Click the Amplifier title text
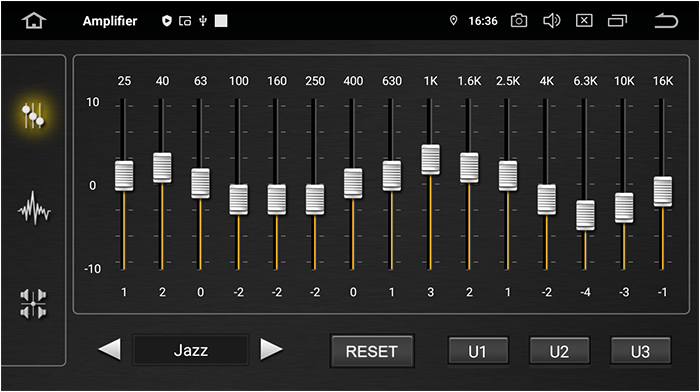The height and width of the screenshot is (392, 700). pos(110,21)
